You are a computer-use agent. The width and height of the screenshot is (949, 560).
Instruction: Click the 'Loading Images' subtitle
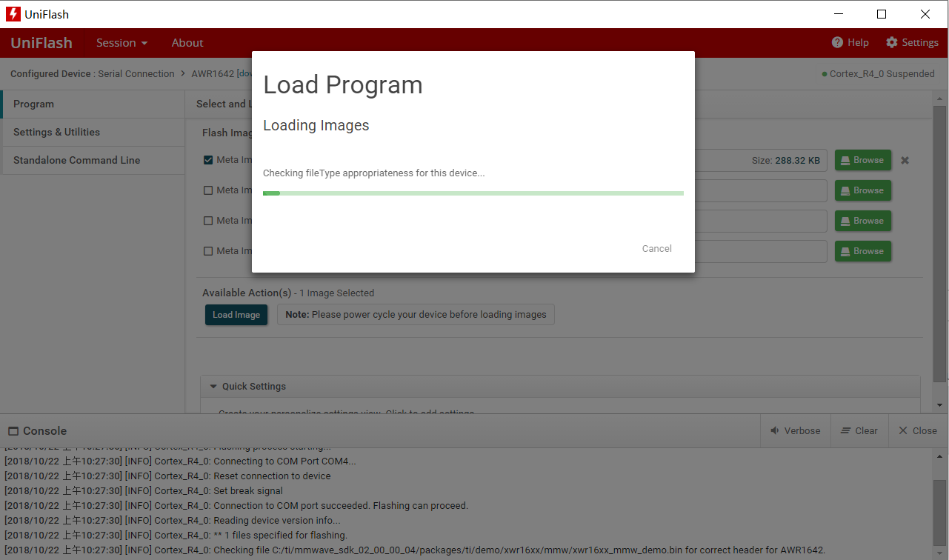tap(316, 126)
